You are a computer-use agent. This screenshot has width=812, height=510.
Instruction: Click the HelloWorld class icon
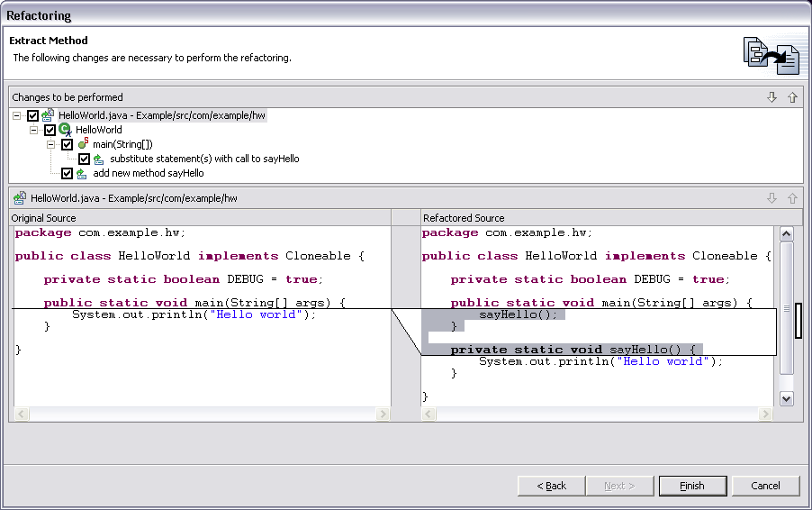65,130
